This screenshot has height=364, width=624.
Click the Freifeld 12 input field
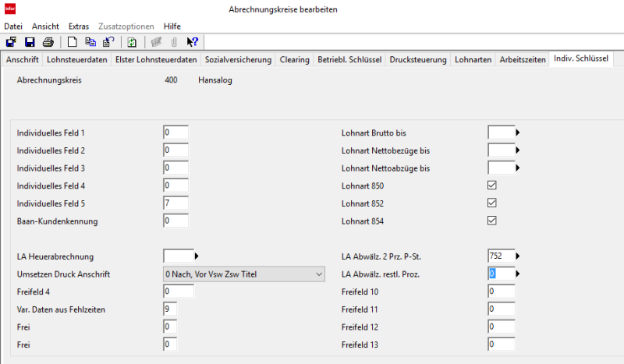(501, 327)
